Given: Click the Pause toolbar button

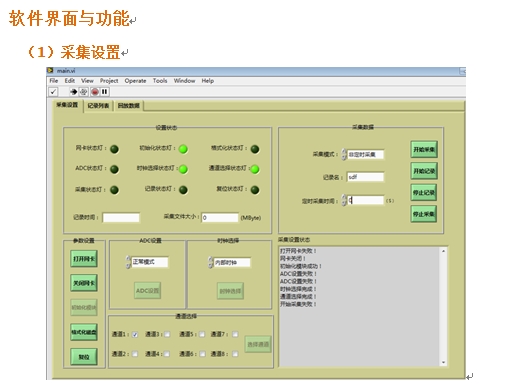Looking at the screenshot, I should coord(104,92).
